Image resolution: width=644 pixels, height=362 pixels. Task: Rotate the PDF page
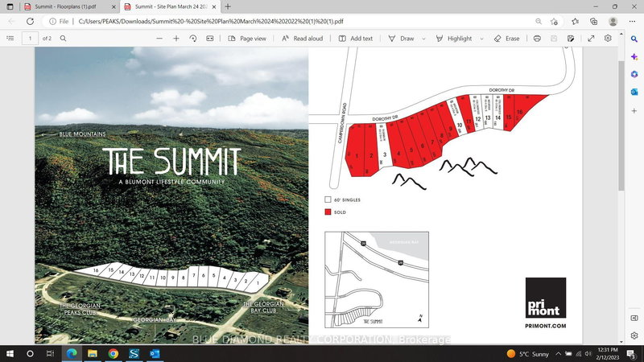click(x=193, y=38)
